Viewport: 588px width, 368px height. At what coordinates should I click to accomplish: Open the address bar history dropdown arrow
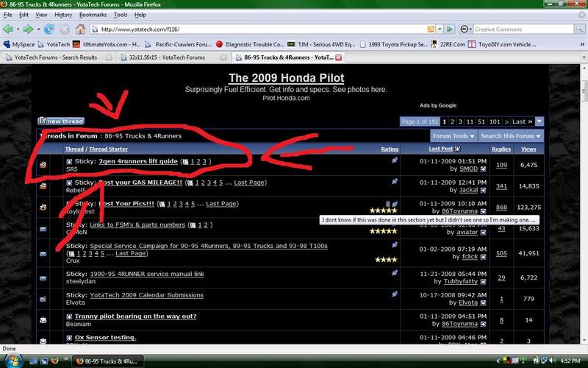tap(440, 29)
